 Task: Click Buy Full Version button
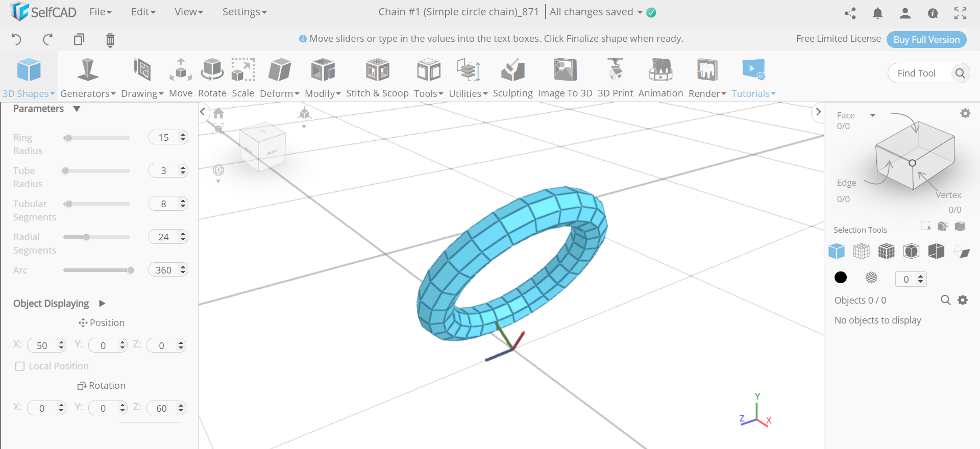926,39
